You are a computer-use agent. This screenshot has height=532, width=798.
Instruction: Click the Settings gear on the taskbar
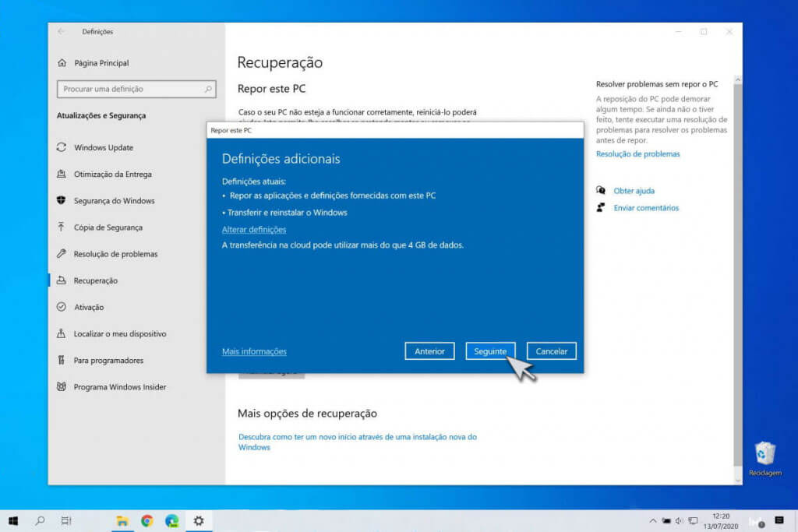(x=199, y=521)
